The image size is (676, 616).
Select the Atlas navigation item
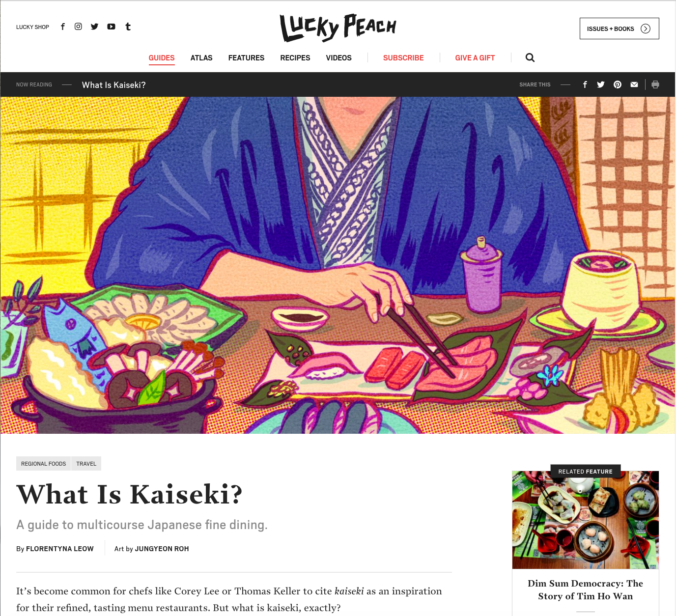[201, 58]
